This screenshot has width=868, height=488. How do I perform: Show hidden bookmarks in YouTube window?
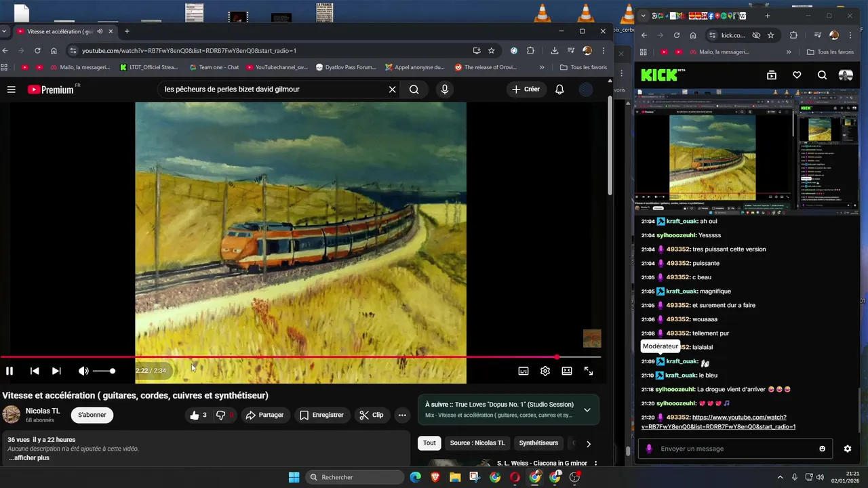[x=542, y=67]
